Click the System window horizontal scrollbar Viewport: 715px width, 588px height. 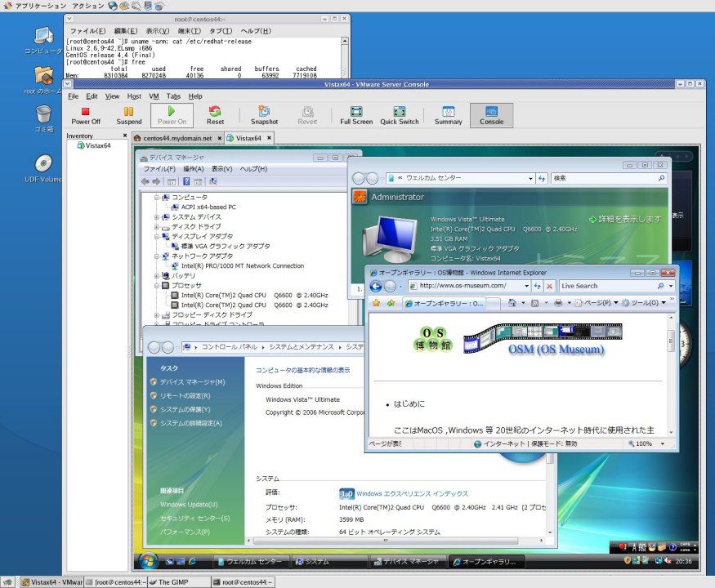pos(386,541)
